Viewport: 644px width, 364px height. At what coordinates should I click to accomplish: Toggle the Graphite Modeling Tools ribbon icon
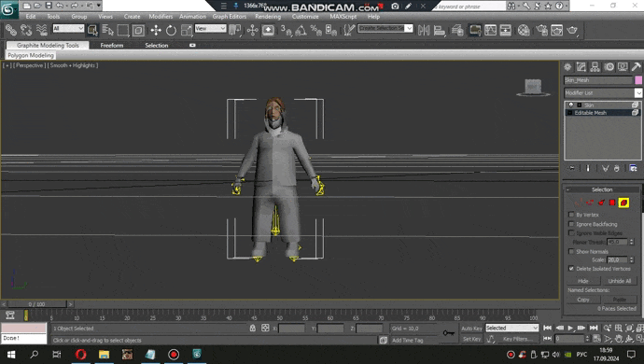(475, 30)
